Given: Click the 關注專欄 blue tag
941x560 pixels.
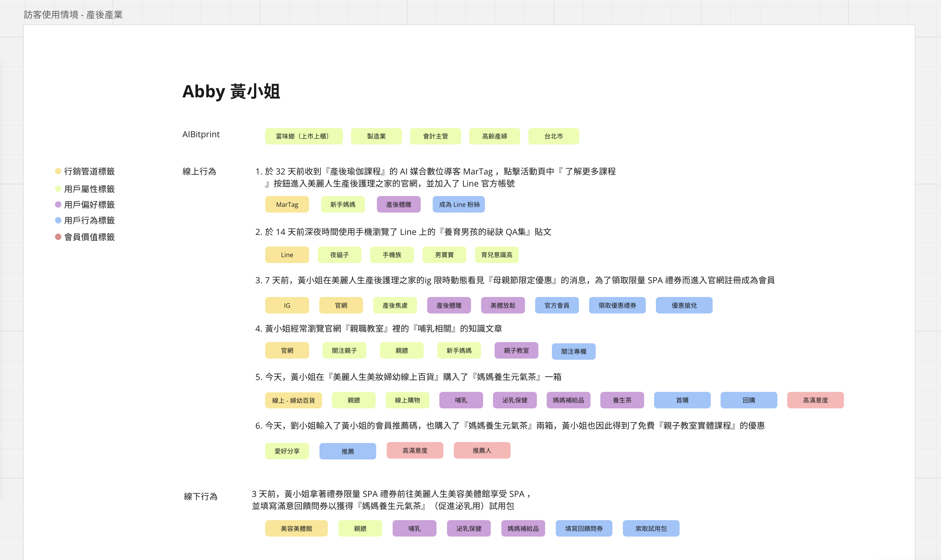Looking at the screenshot, I should (573, 351).
